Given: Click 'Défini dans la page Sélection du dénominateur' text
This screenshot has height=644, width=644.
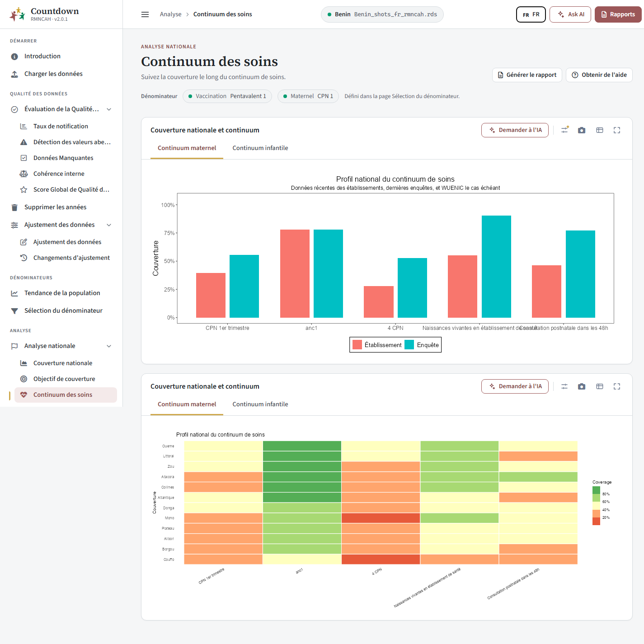Looking at the screenshot, I should point(402,96).
